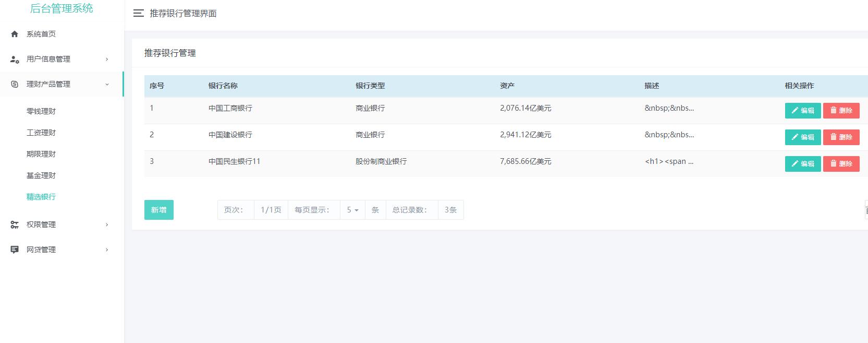Expand the 权限管理 menu chevron
Screen dimensions: 868x343
pyautogui.click(x=107, y=225)
